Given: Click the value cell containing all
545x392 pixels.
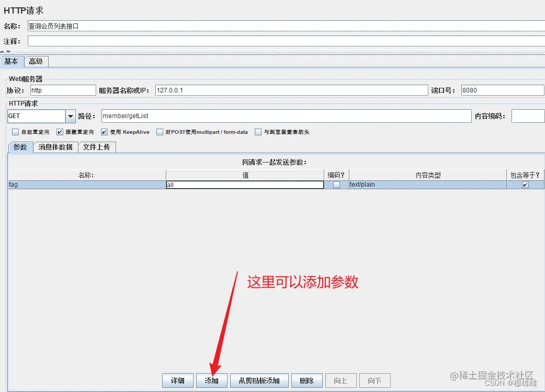Looking at the screenshot, I should pos(244,185).
